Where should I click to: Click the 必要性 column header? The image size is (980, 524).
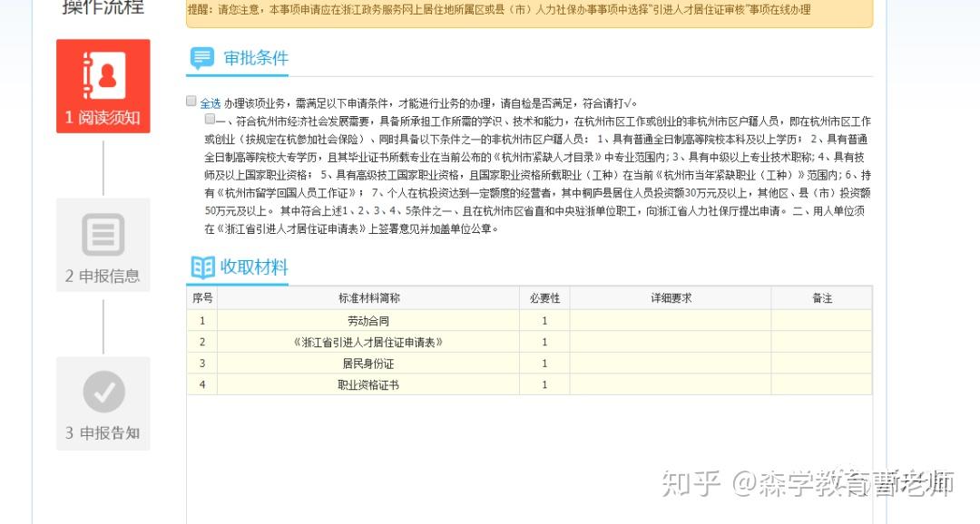coord(545,298)
